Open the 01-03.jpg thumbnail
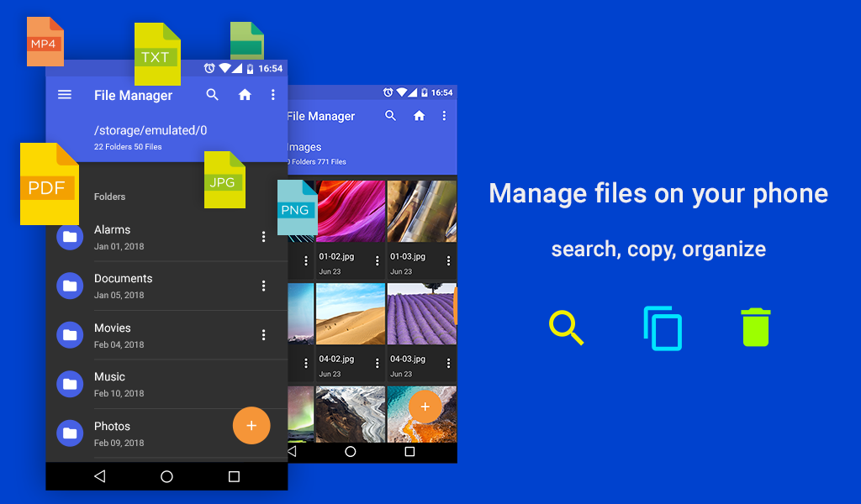This screenshot has height=504, width=861. tap(422, 211)
